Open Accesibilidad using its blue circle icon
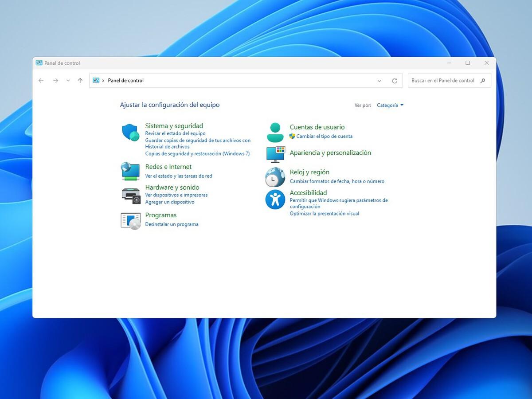The width and height of the screenshot is (532, 399). click(274, 199)
